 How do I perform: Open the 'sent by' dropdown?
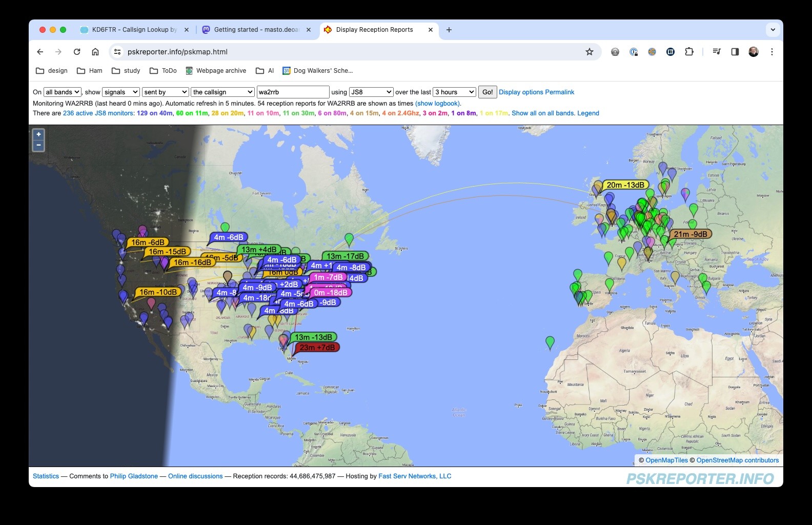coord(166,92)
